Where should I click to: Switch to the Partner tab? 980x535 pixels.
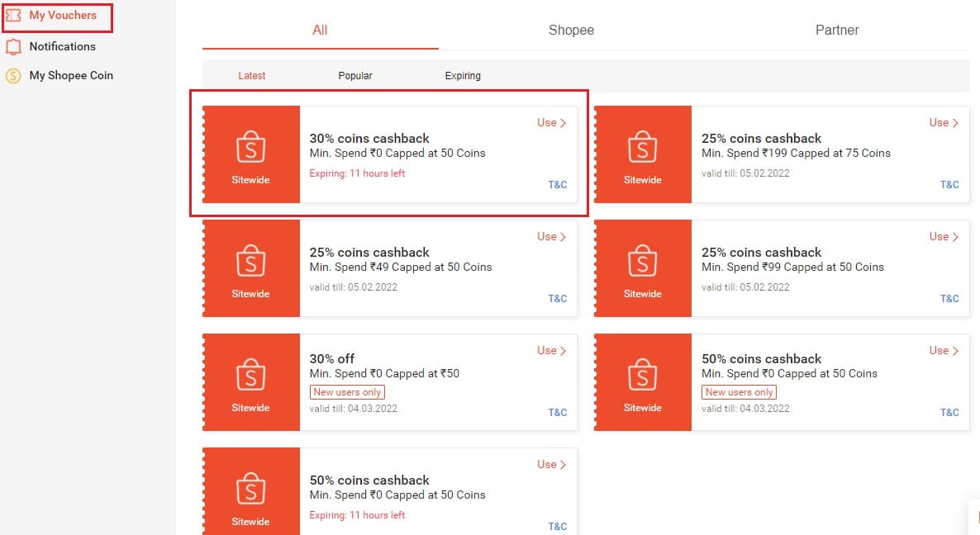(837, 30)
